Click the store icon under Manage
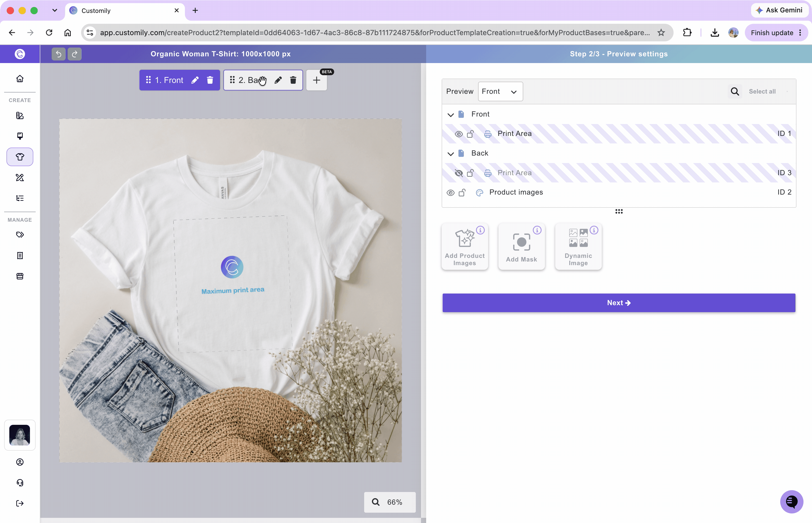812x523 pixels. pyautogui.click(x=20, y=276)
